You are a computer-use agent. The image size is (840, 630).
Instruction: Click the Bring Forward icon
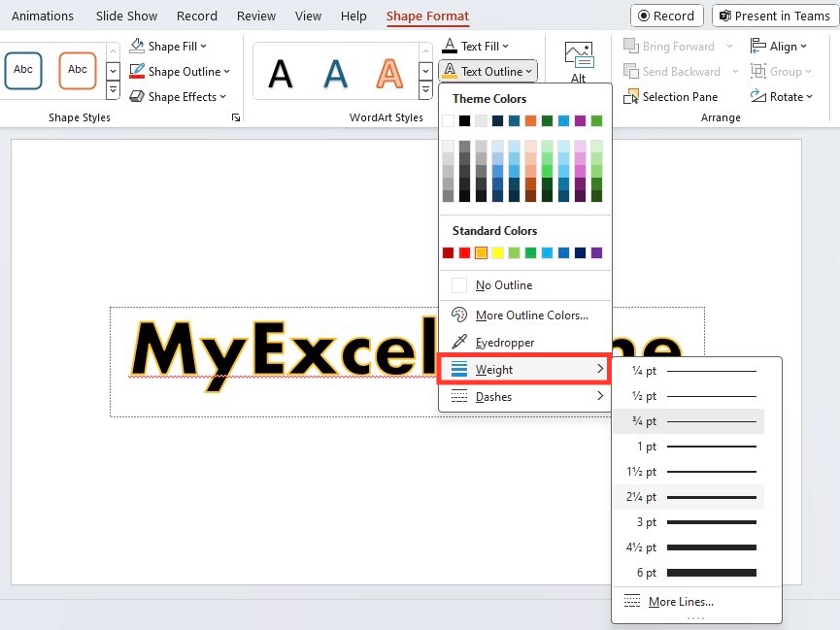click(631, 46)
